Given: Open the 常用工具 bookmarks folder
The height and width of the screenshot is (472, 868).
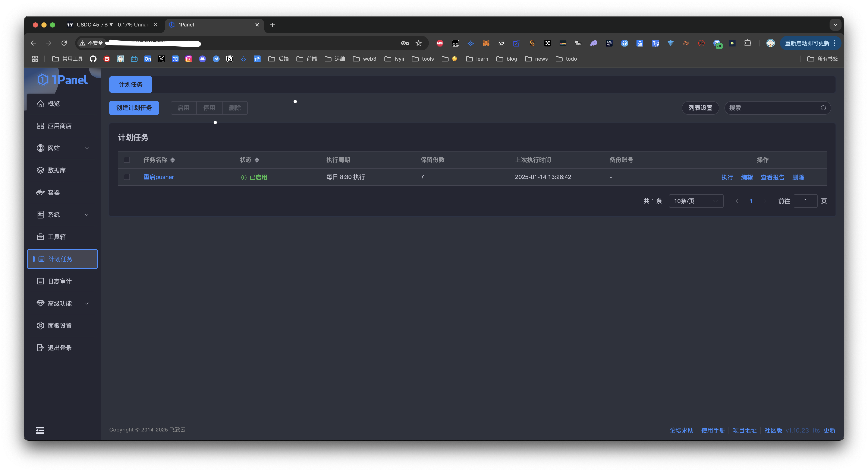Looking at the screenshot, I should 67,59.
